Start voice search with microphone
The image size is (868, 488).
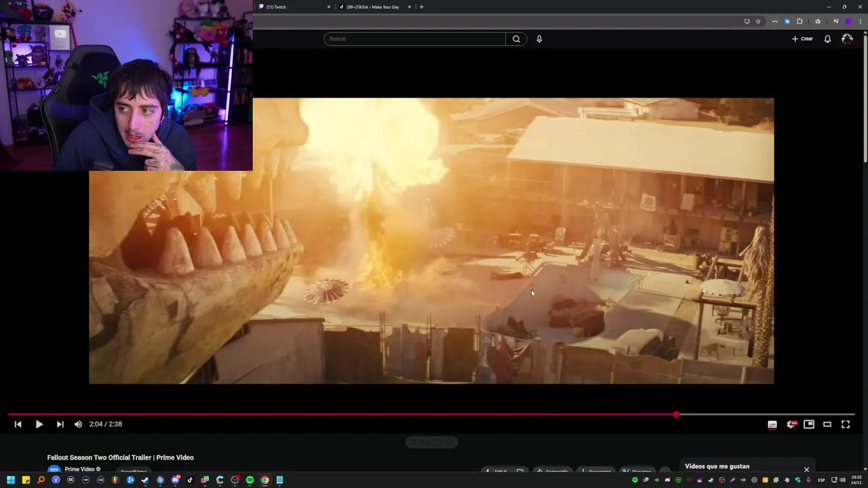click(539, 39)
